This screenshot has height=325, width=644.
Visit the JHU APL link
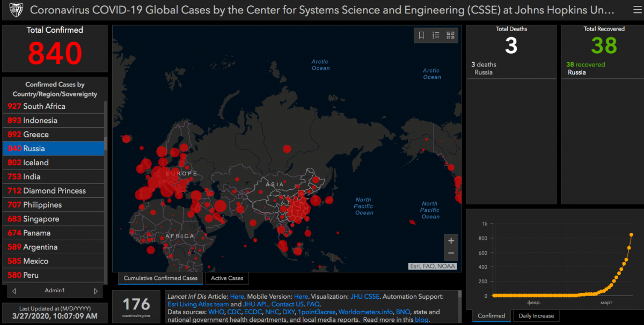255,304
